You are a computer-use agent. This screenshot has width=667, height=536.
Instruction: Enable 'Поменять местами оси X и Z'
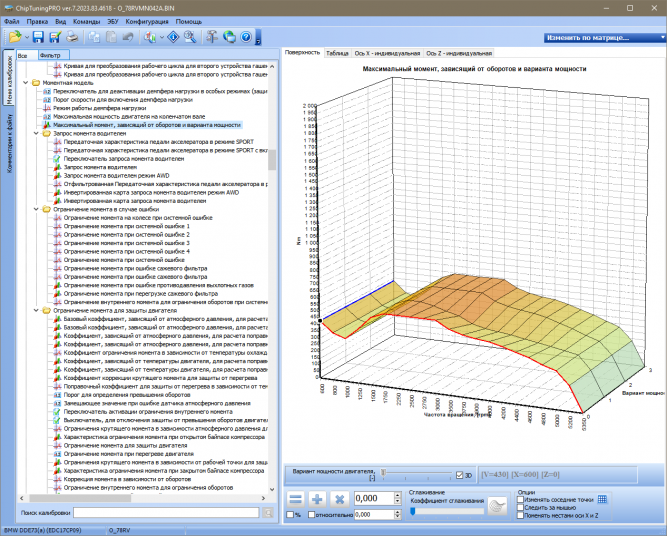[x=520, y=516]
